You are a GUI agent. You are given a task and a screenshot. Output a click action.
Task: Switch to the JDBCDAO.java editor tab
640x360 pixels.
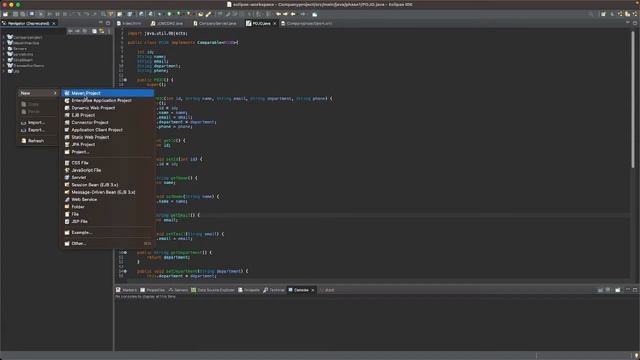tap(167, 24)
